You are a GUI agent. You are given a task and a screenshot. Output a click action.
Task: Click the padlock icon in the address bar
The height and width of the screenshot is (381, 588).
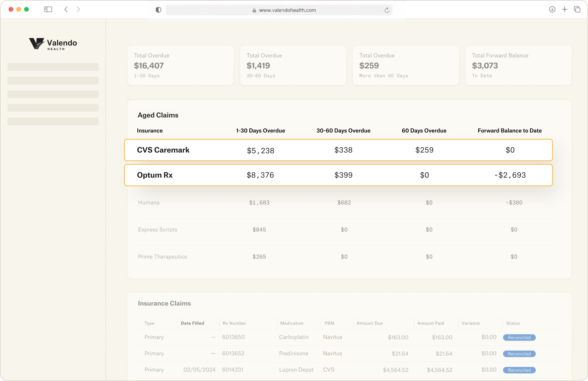click(x=254, y=10)
